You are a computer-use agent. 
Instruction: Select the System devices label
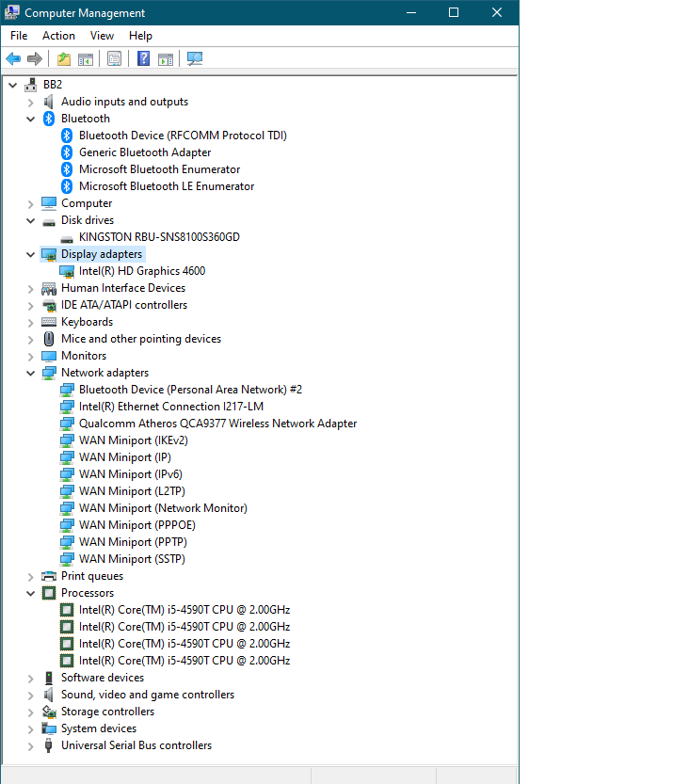tap(99, 728)
